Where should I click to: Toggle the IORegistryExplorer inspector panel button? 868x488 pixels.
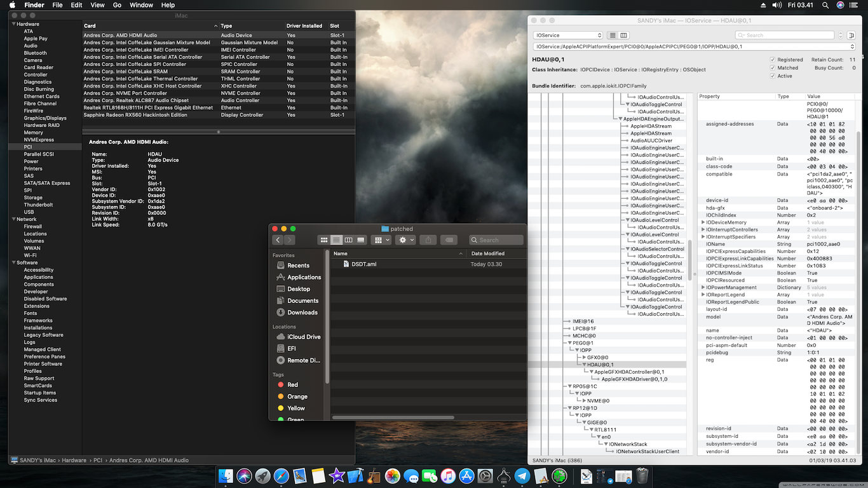(851, 36)
